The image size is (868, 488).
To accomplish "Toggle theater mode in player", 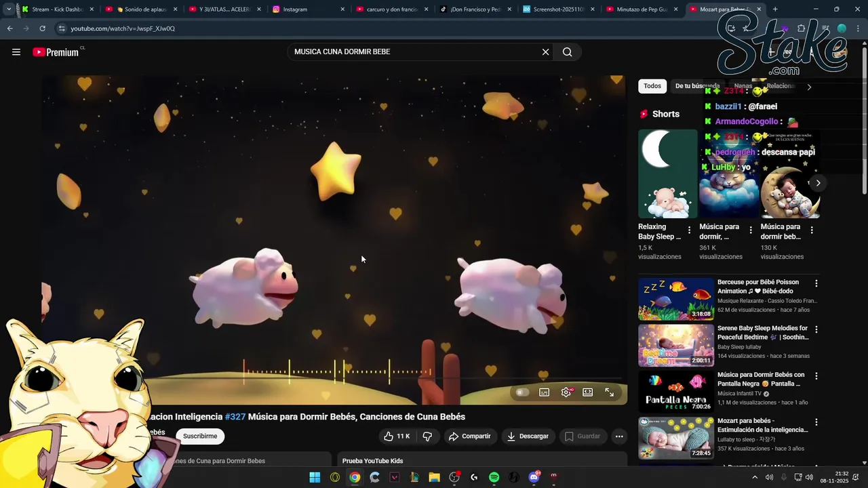I will tap(588, 392).
